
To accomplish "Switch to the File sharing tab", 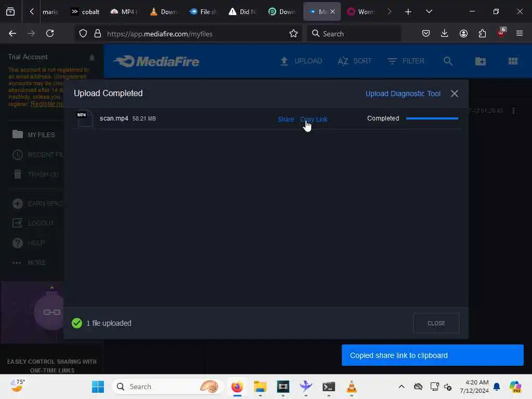I will pyautogui.click(x=203, y=12).
